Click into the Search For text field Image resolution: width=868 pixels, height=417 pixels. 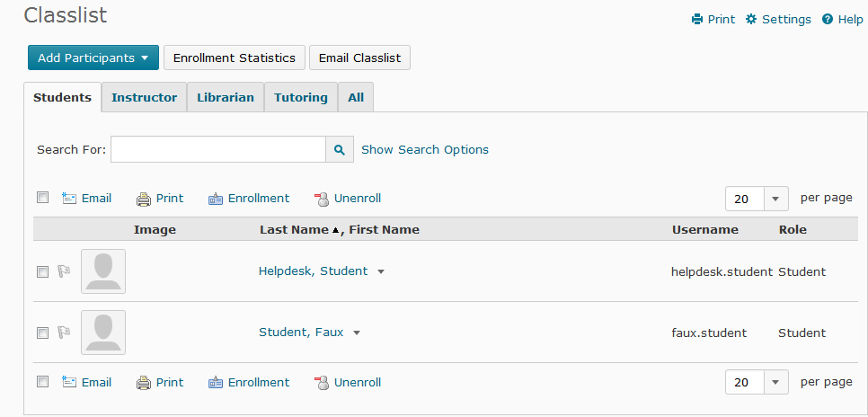tap(217, 150)
